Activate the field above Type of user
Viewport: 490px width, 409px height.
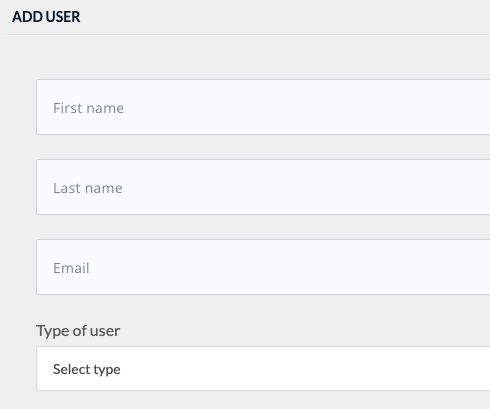263,267
